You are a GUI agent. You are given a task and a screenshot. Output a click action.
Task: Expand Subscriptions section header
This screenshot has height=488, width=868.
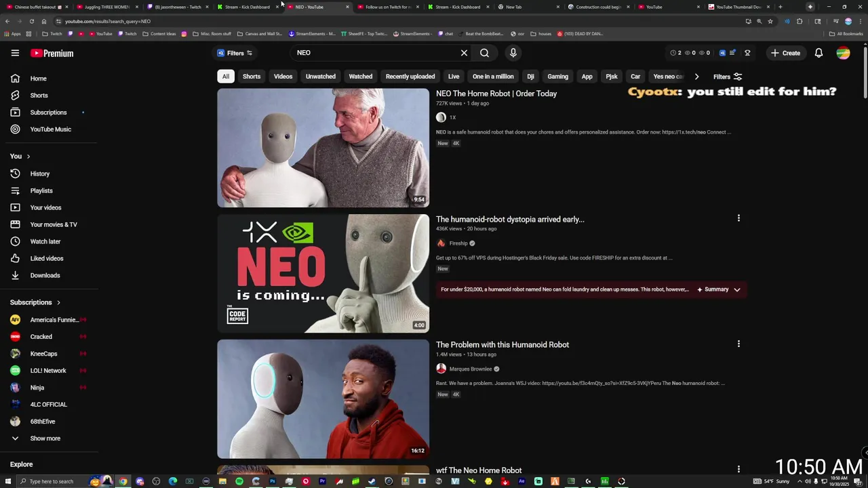(35, 302)
